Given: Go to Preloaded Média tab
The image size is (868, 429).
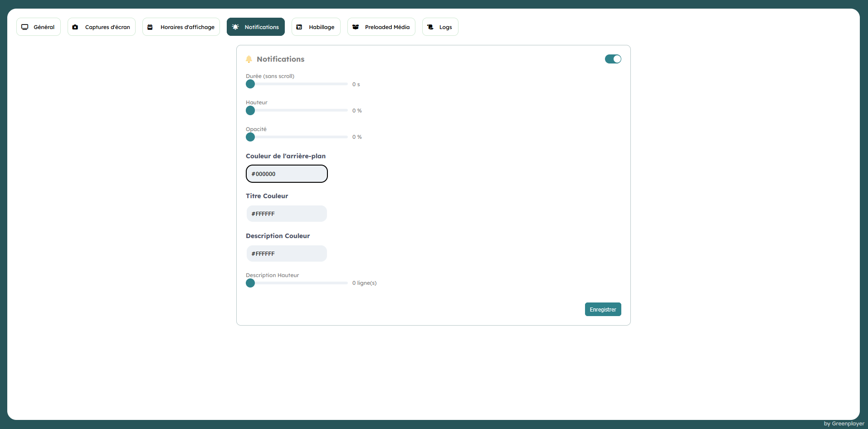Looking at the screenshot, I should [381, 27].
